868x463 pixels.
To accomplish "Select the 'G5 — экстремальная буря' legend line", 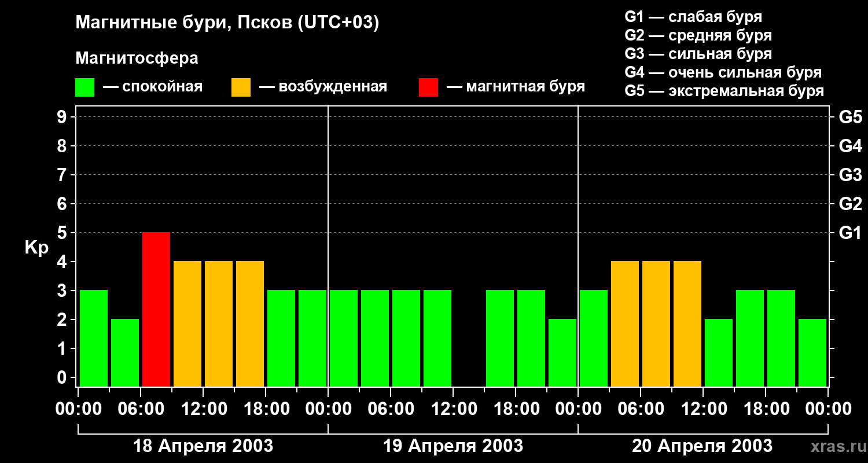I will [724, 91].
